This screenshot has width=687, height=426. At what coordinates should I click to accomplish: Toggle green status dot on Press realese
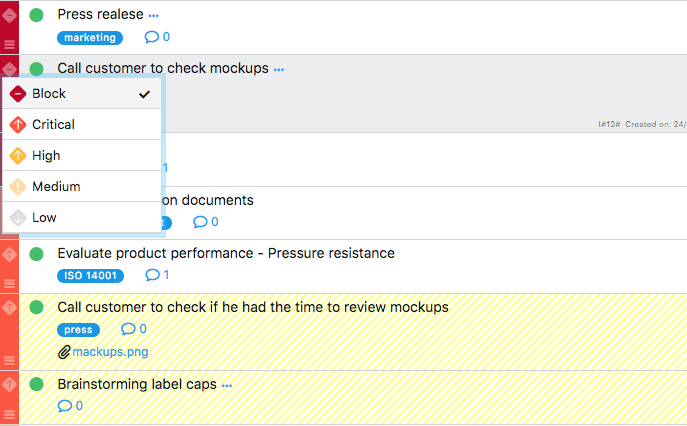point(37,15)
